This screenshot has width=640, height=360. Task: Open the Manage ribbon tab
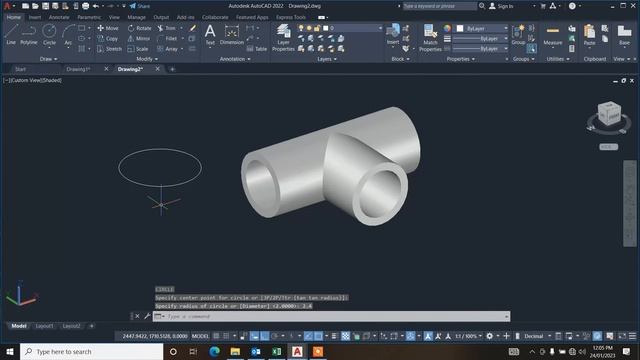pos(136,17)
